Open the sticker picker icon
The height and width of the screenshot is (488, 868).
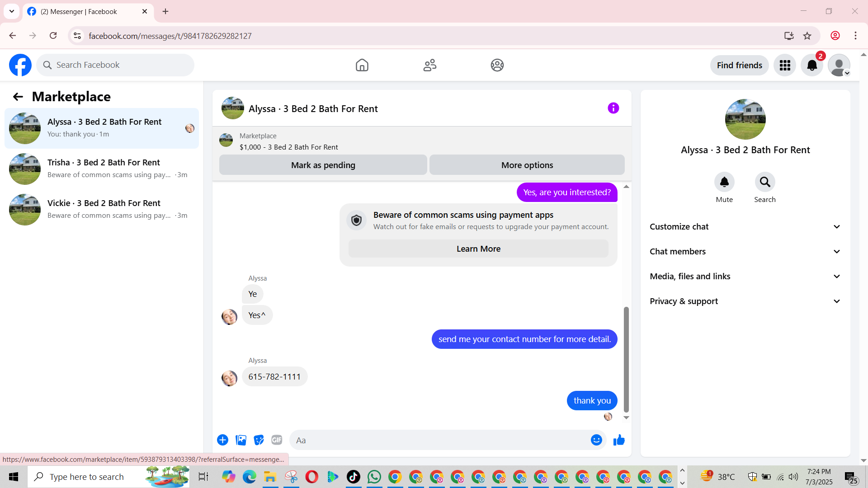259,440
